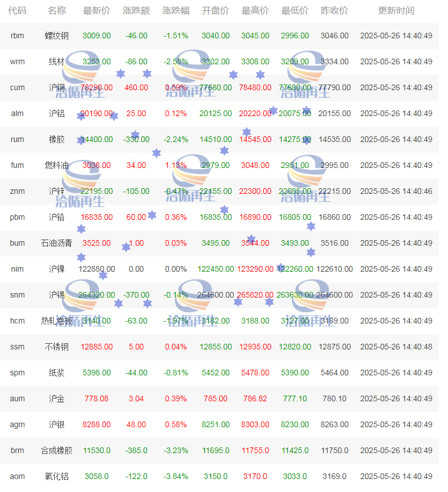Click open price 20125.00 for 沪铝
Image resolution: width=448 pixels, height=492 pixels.
(x=215, y=114)
